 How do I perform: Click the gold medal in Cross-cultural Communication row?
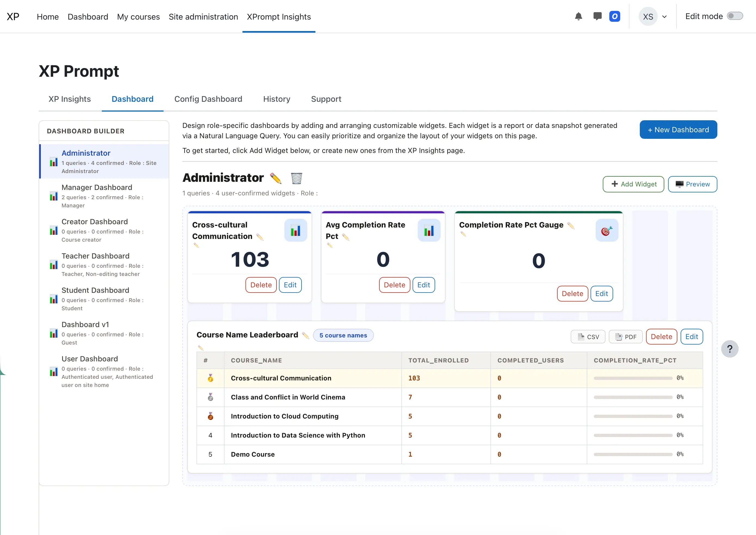[x=210, y=378]
